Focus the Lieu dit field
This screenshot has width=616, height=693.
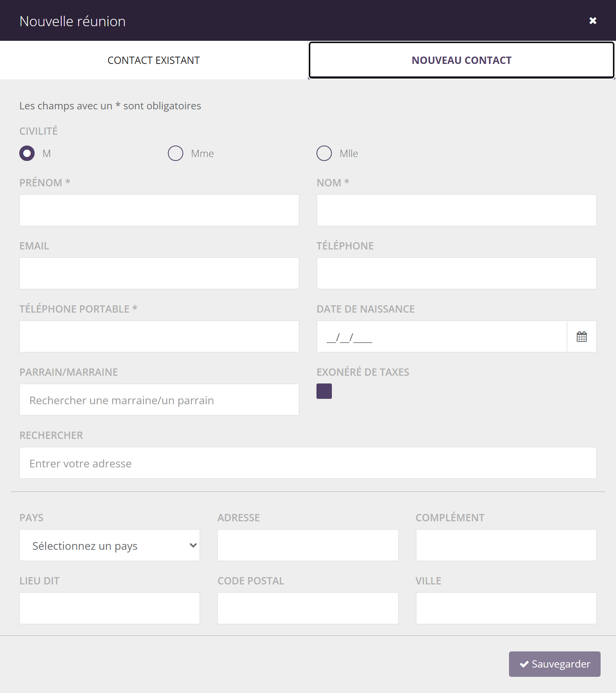pos(110,608)
